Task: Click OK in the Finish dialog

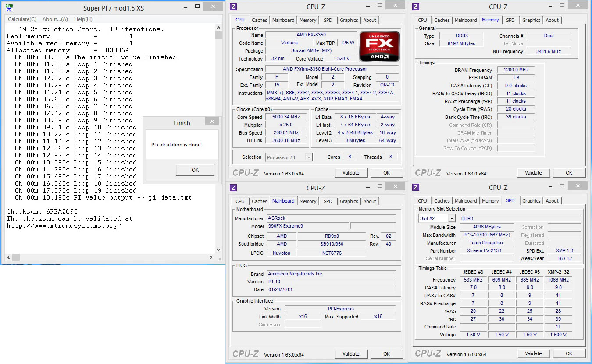Action: (x=195, y=170)
